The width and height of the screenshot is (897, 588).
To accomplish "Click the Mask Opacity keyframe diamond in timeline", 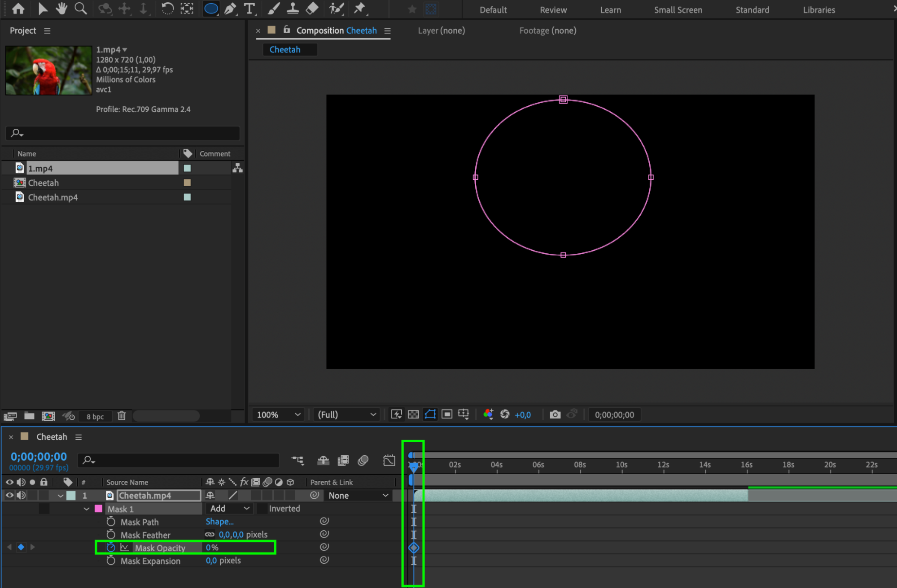I will click(414, 548).
